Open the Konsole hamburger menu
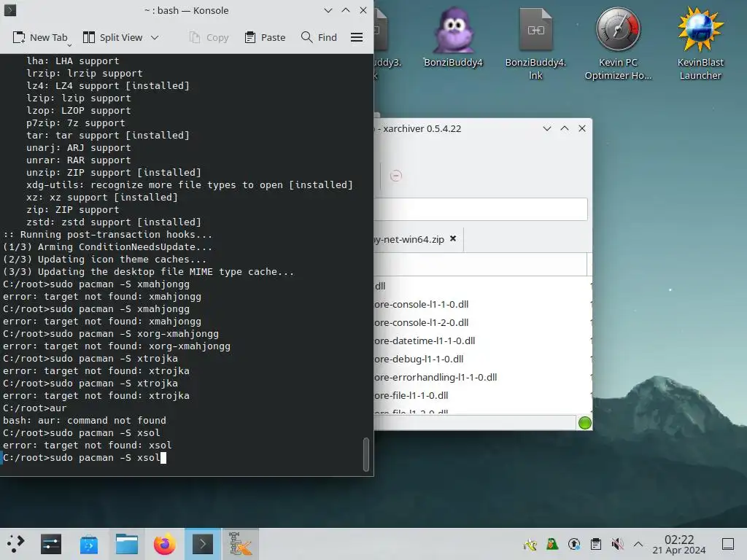Viewport: 747px width, 560px height. coord(357,37)
